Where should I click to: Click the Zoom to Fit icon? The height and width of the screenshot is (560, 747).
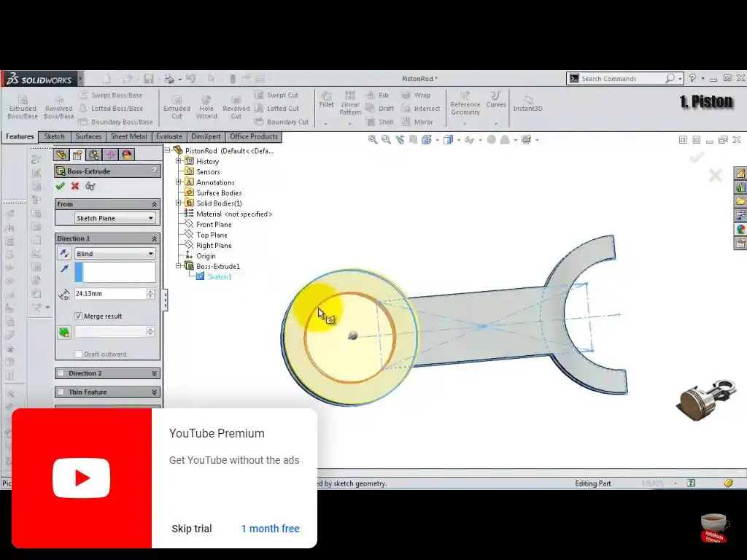point(373,139)
